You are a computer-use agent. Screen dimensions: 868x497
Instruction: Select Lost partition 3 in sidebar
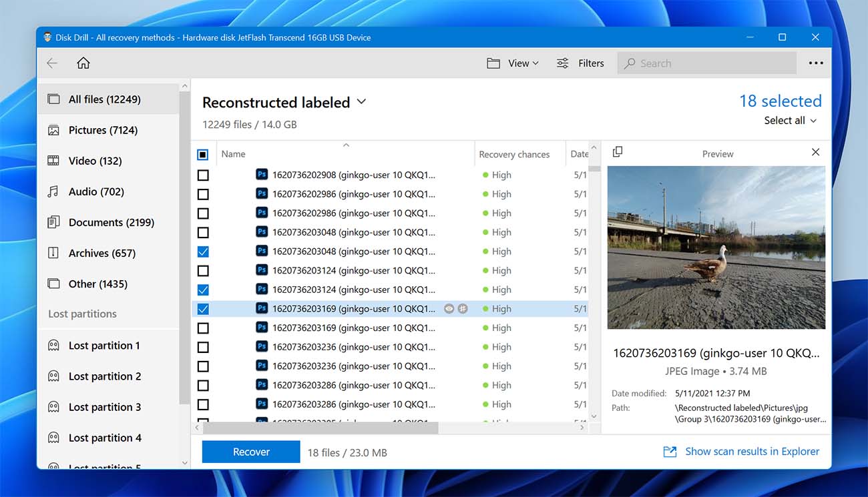(108, 407)
